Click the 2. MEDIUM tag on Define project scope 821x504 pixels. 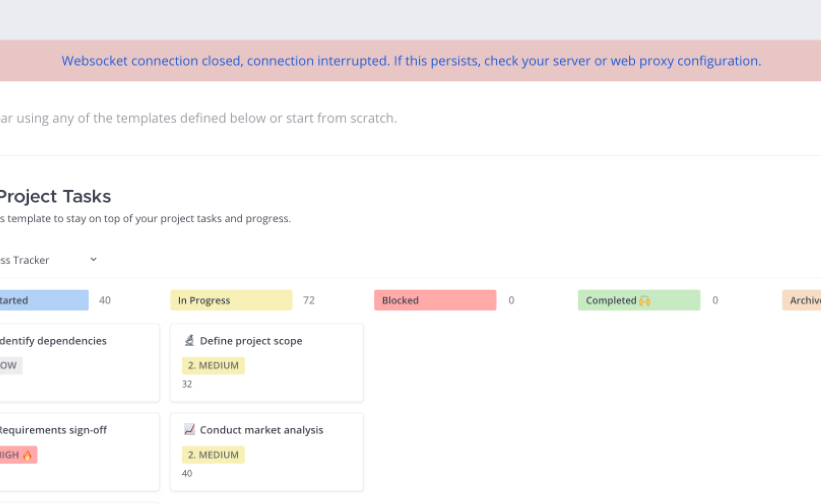[213, 366]
